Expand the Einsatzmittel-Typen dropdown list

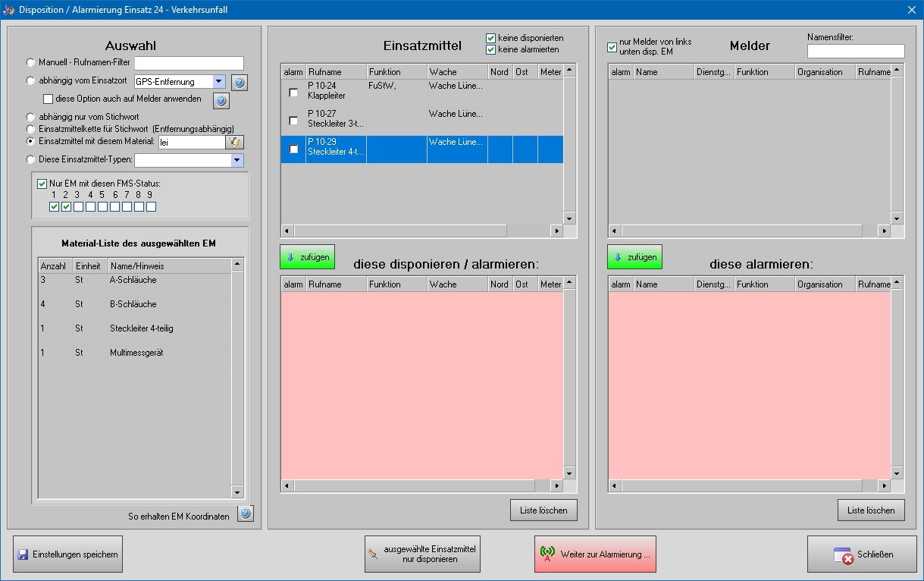(236, 160)
